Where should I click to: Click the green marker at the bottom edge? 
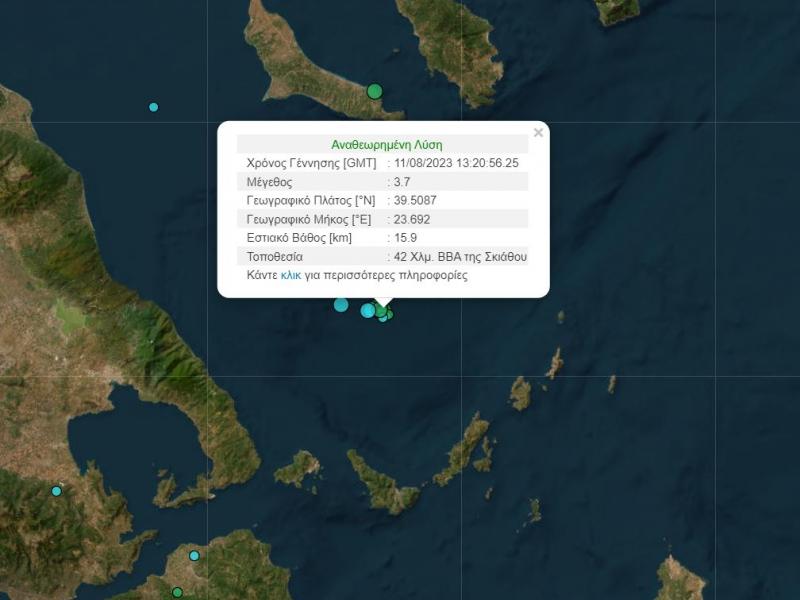[177, 593]
